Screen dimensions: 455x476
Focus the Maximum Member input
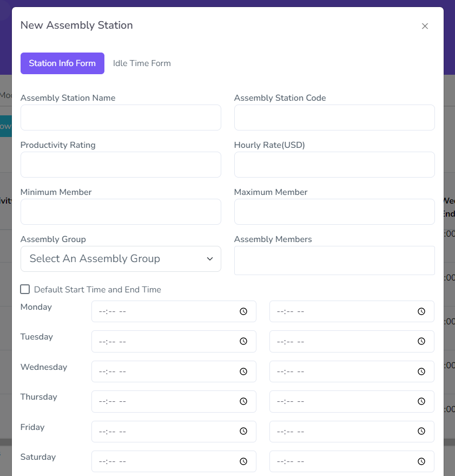tap(334, 212)
